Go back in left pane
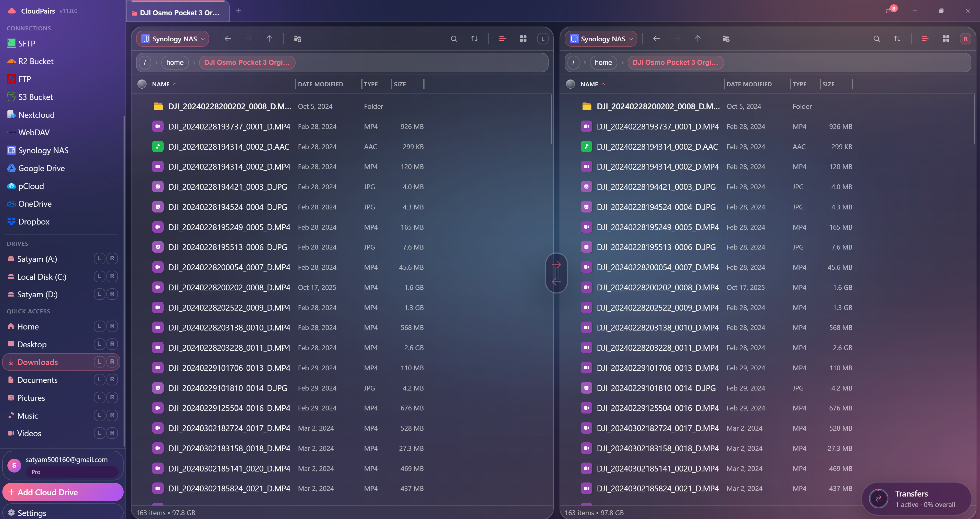This screenshot has width=980, height=519. pos(227,39)
